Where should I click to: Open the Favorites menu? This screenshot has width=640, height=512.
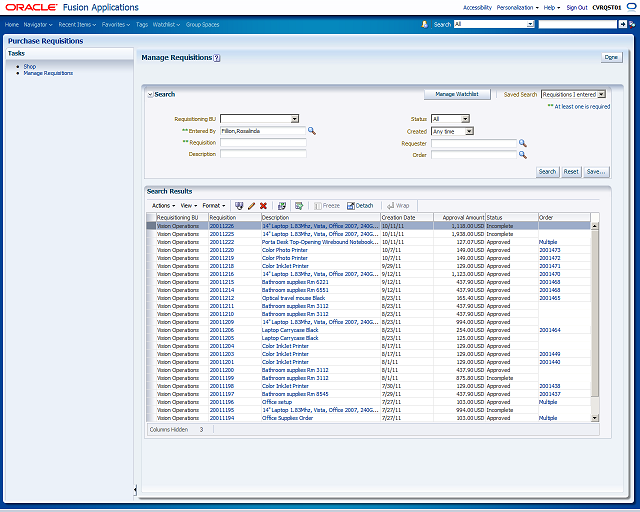116,24
